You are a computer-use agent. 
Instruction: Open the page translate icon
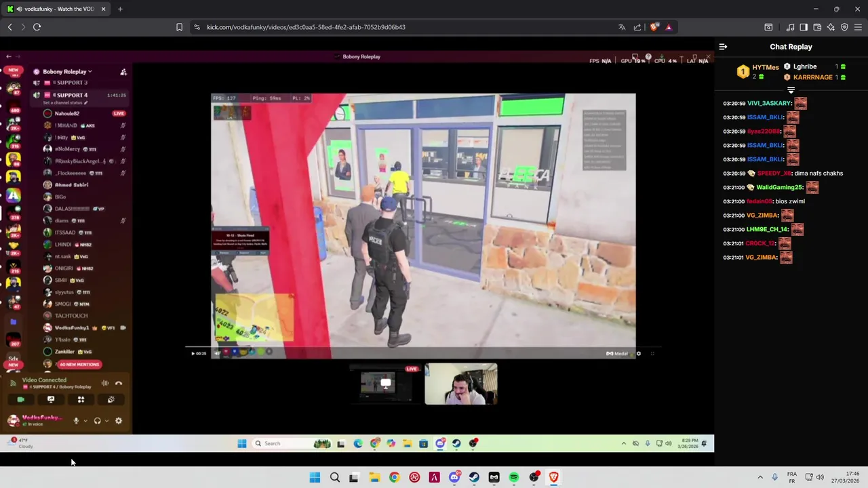click(622, 27)
